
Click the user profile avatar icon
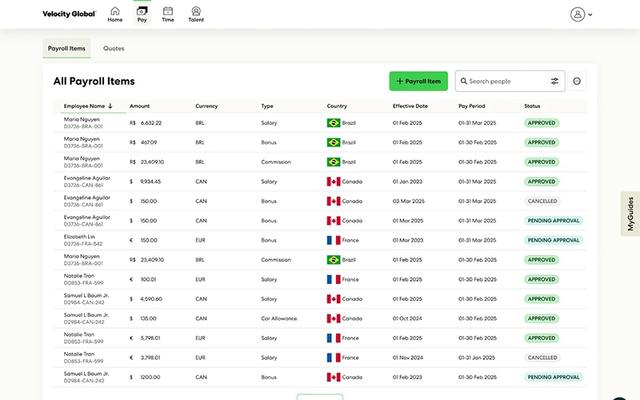[577, 14]
